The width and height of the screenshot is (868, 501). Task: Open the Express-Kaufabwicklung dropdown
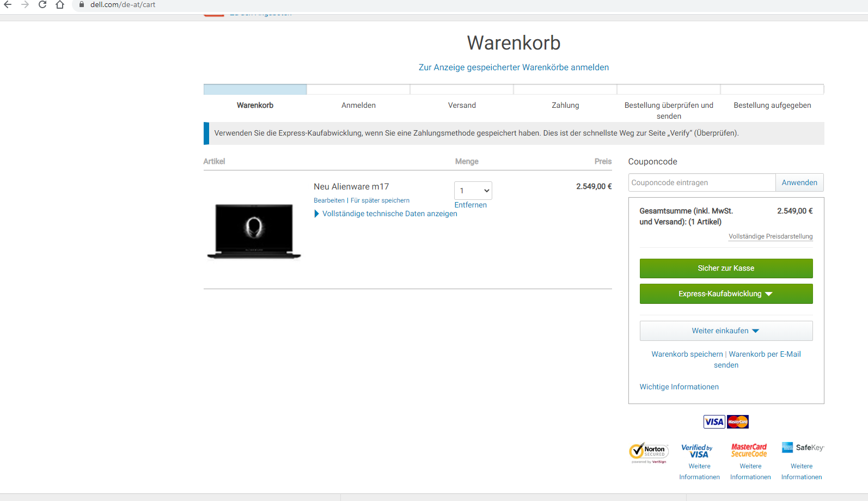(x=726, y=294)
